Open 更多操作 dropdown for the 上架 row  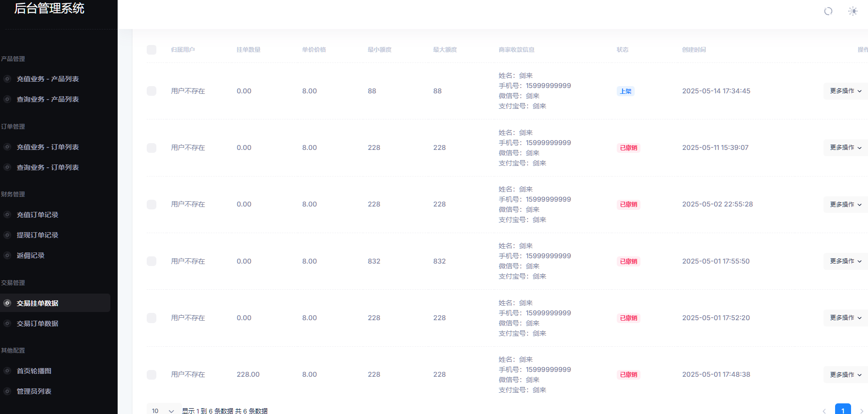click(x=845, y=91)
